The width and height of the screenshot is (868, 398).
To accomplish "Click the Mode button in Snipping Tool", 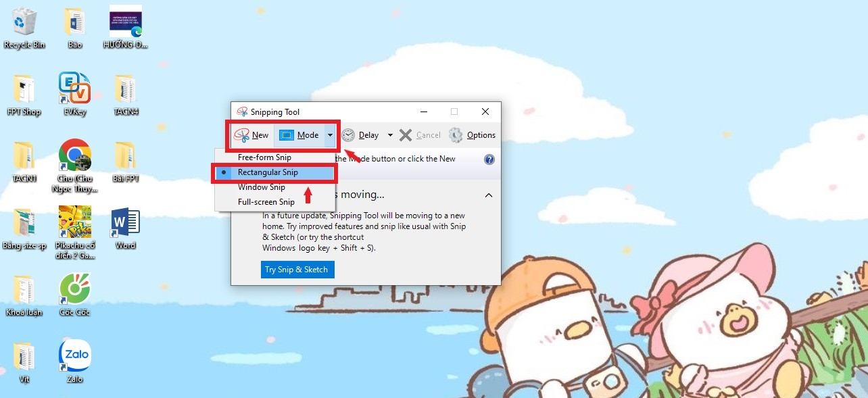I will 299,135.
